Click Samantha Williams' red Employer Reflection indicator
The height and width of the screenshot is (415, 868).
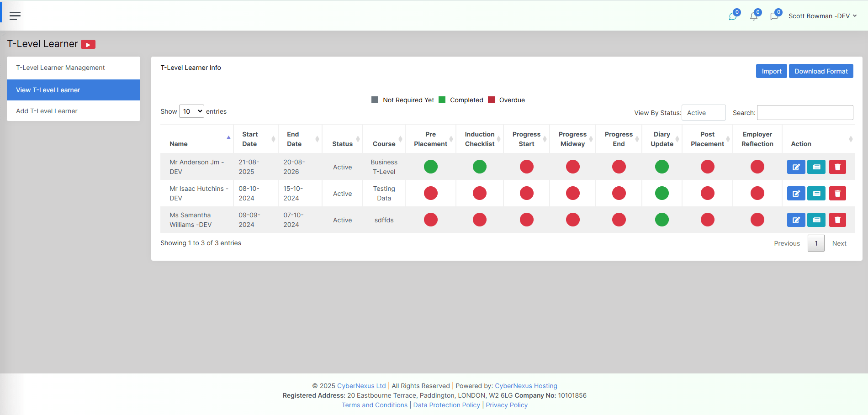(757, 220)
